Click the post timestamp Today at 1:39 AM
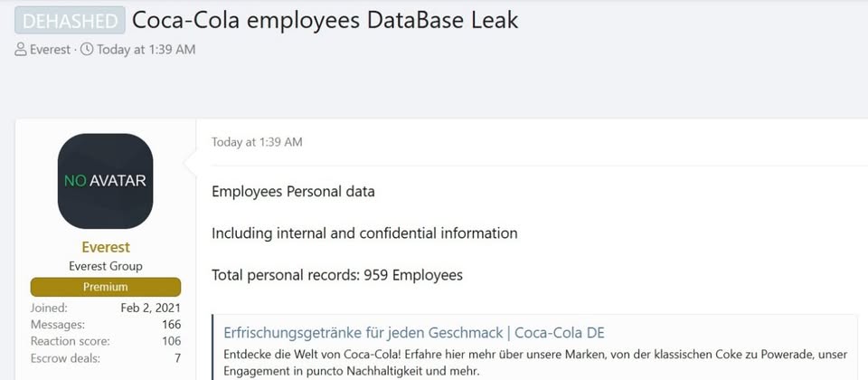Image resolution: width=868 pixels, height=380 pixels. point(257,142)
